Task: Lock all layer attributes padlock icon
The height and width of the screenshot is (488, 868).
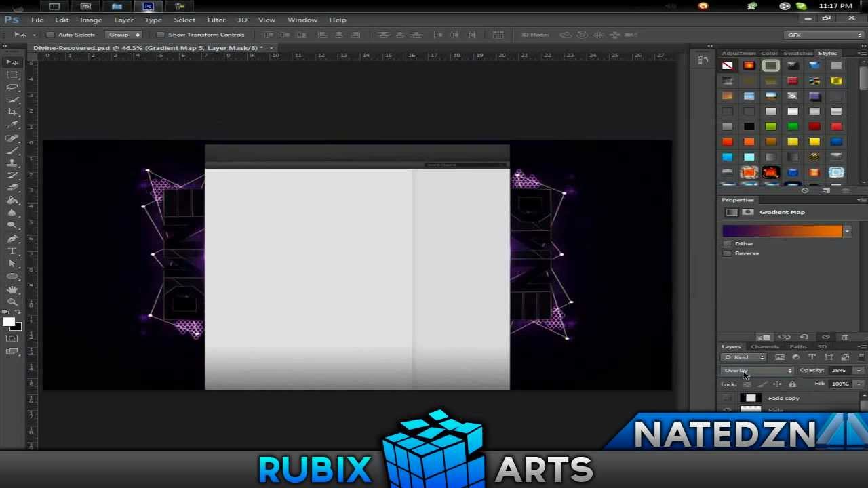Action: 792,384
